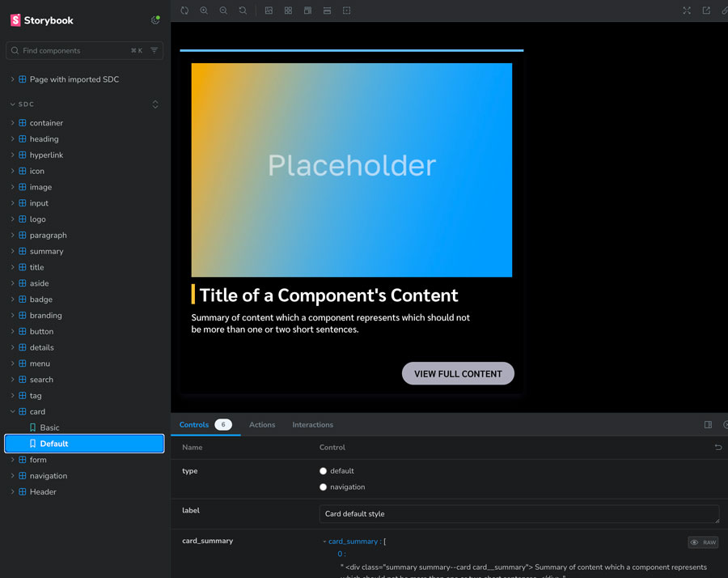This screenshot has width=728, height=578.
Task: Open the Basic card story
Action: coord(49,427)
